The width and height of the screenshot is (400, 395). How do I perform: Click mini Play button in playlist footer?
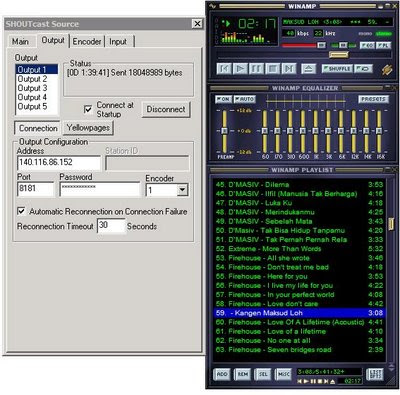click(307, 381)
